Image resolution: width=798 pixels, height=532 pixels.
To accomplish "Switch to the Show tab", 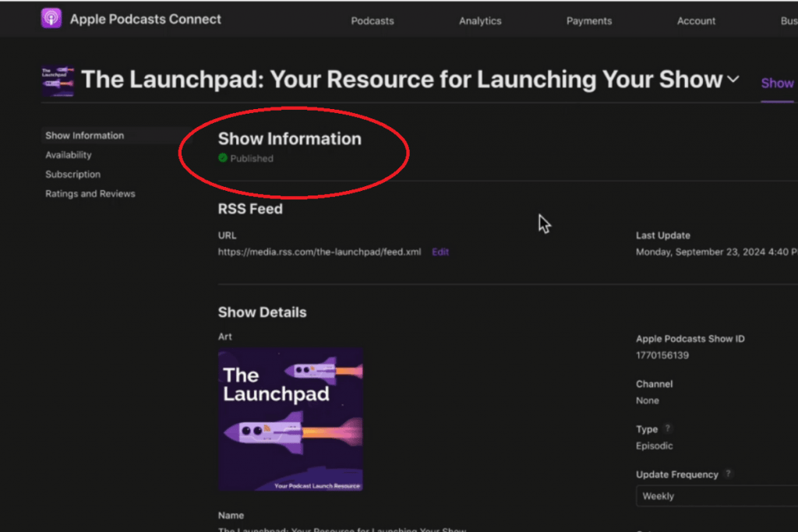I will click(776, 83).
